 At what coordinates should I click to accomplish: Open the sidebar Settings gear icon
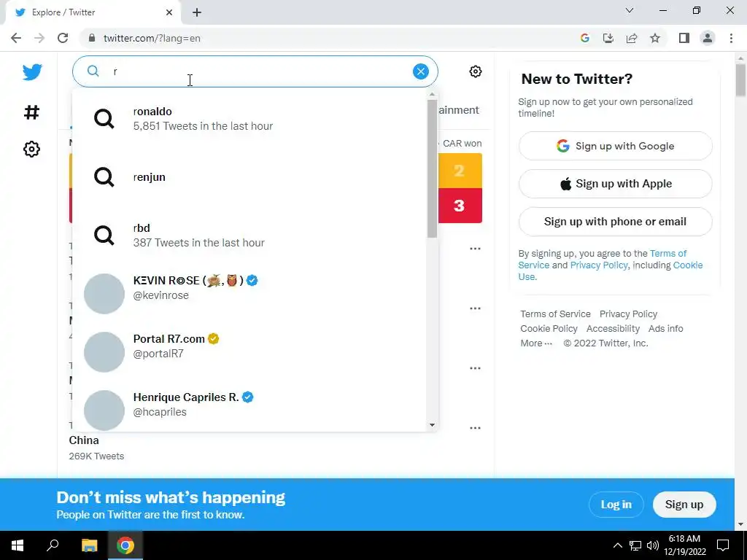coord(31,149)
